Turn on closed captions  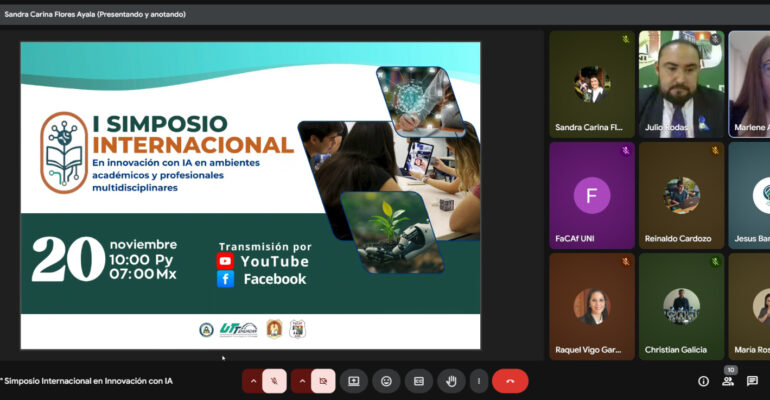tap(419, 381)
